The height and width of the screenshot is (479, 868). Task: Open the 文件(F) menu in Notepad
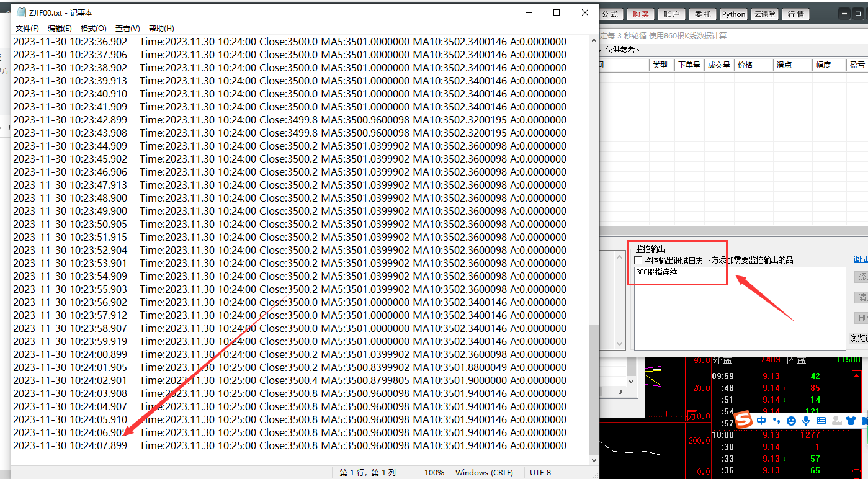27,29
